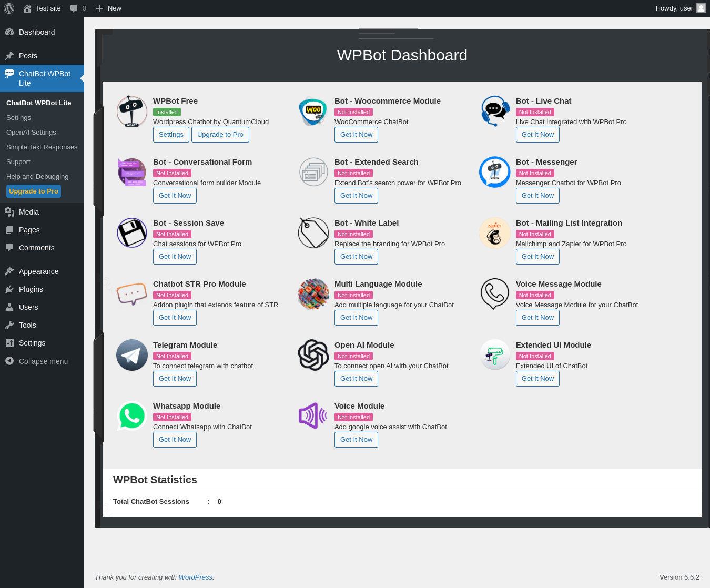
Task: Click Get It Now for Chatbot STR Pro
Action: [175, 318]
